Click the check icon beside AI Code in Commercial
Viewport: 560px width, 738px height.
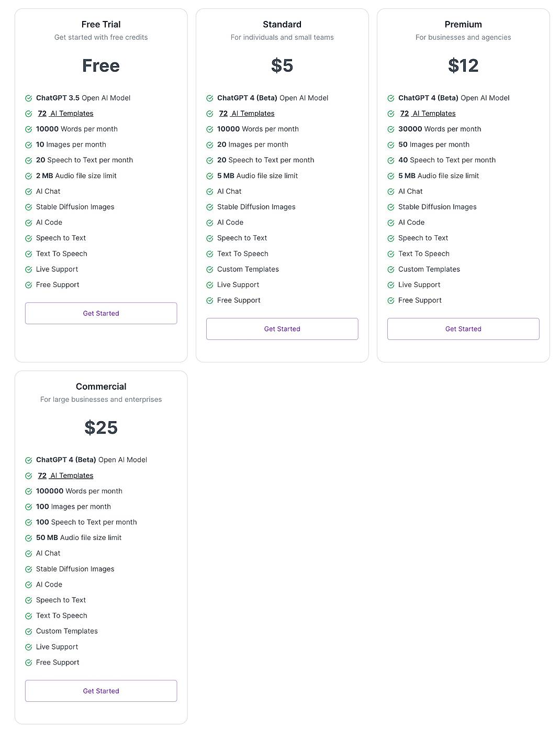click(x=29, y=585)
